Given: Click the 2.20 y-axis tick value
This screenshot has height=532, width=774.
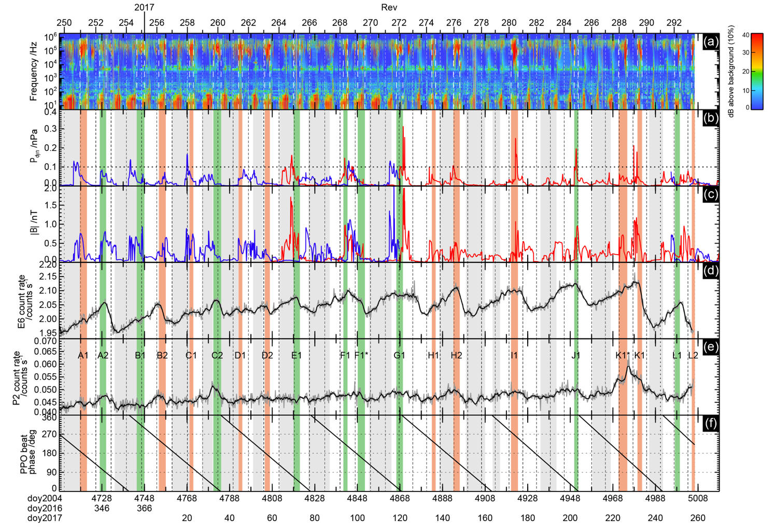Looking at the screenshot, I should (48, 265).
